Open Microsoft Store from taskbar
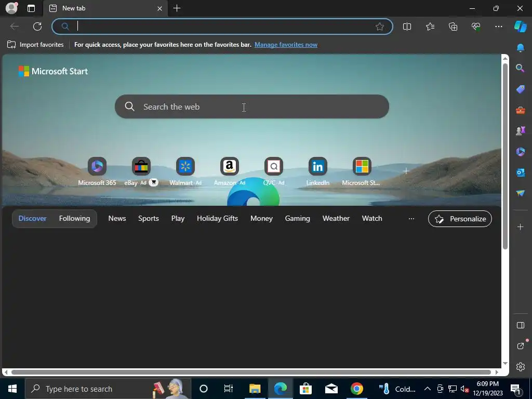 pyautogui.click(x=305, y=389)
